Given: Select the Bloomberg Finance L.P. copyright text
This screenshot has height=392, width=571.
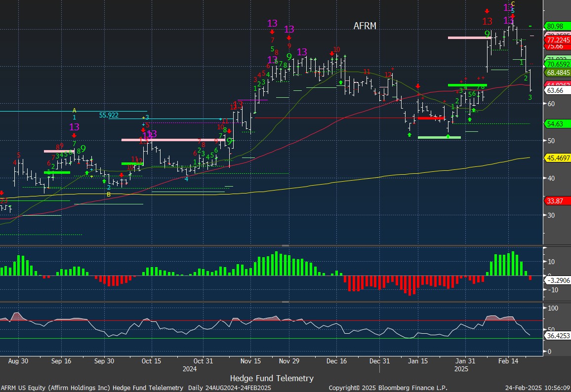Looking at the screenshot, I should pyautogui.click(x=388, y=388).
